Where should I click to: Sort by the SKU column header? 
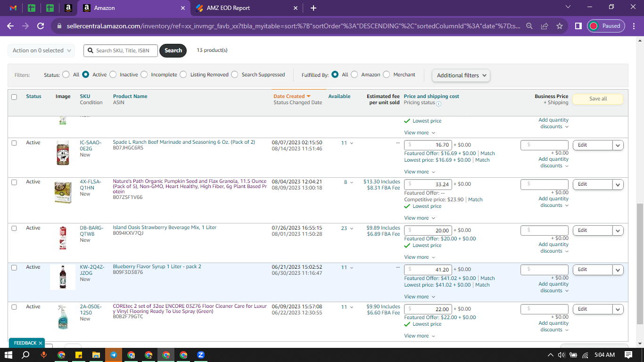85,96
